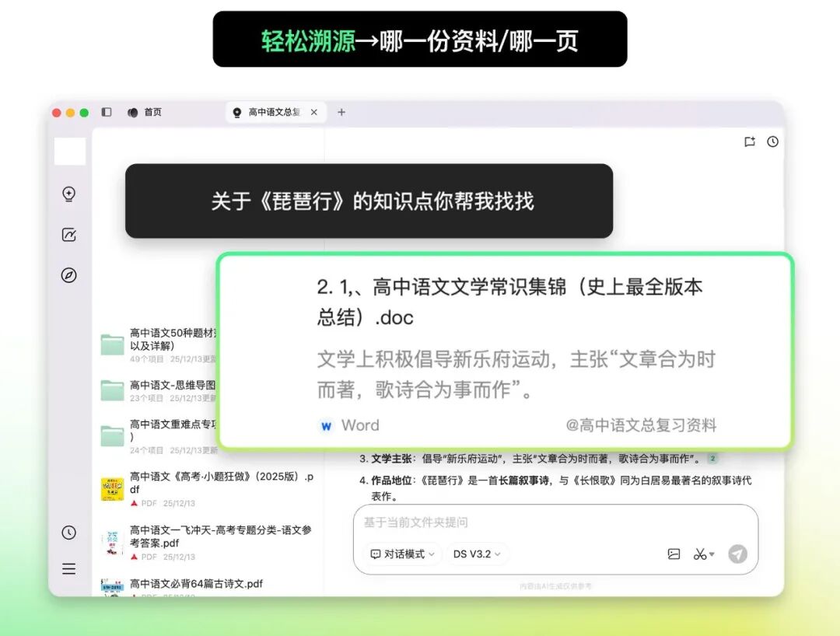The width and height of the screenshot is (840, 636).
Task: Click source card title 高中语文文学常识集锦
Action: pyautogui.click(x=509, y=302)
